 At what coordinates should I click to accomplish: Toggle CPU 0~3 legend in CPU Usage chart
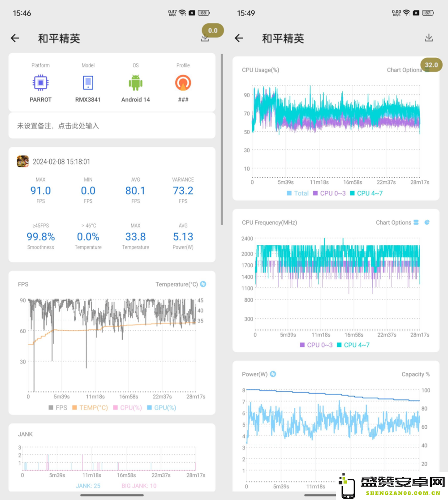pos(329,193)
